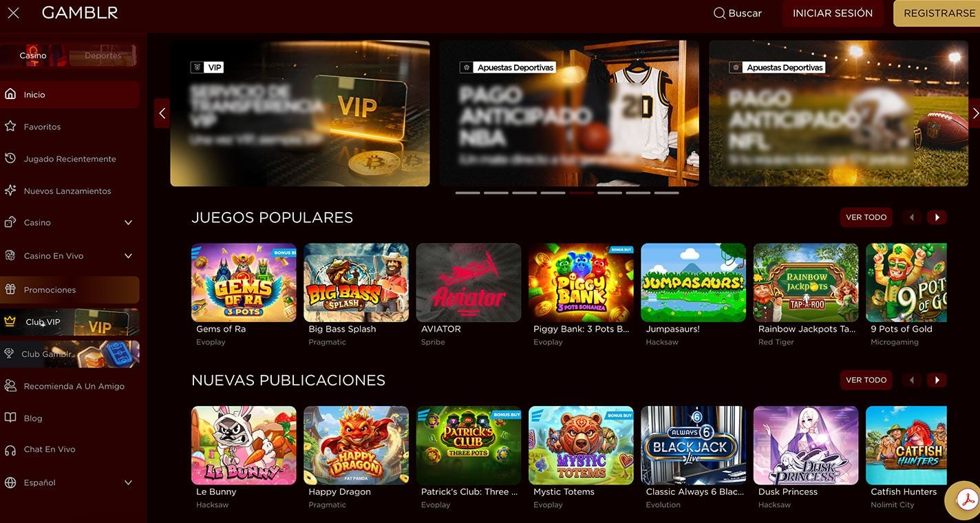Show next Nuevas Publicaciones games arrow

tap(937, 380)
